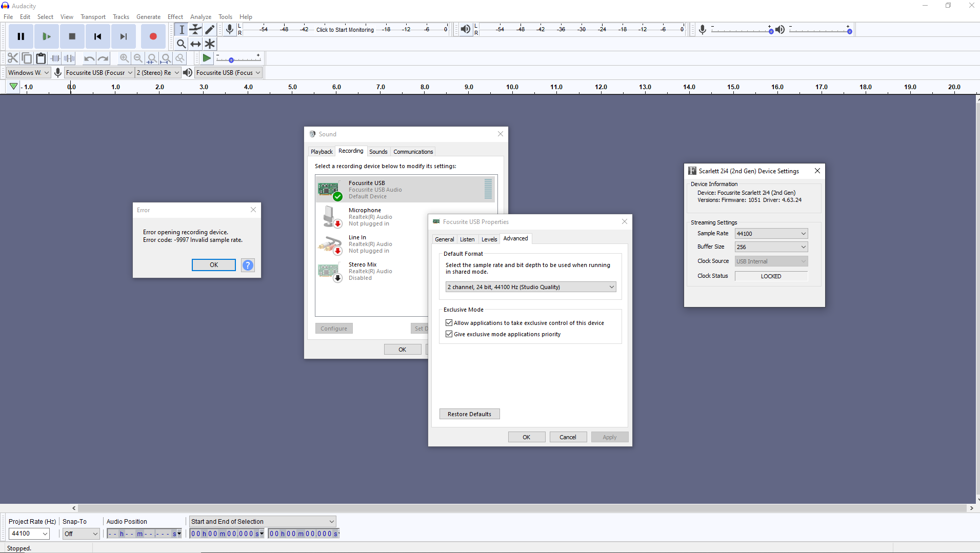Click the red Record button

pos(153,36)
